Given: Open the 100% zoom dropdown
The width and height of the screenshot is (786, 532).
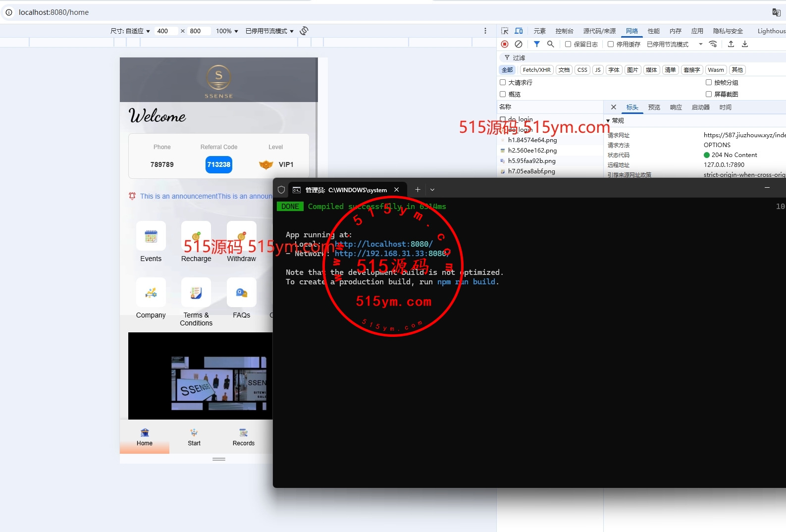Looking at the screenshot, I should click(x=227, y=31).
